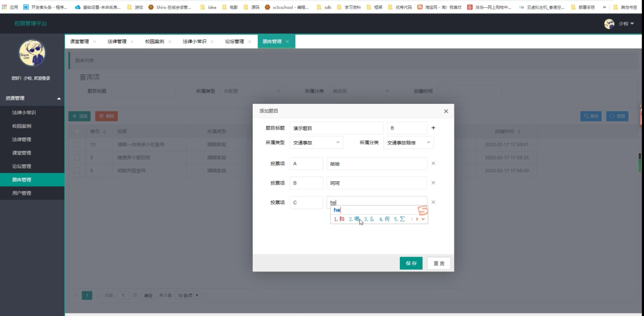Close the 题库管理 tab with its X
This screenshot has width=644, height=316.
point(287,41)
